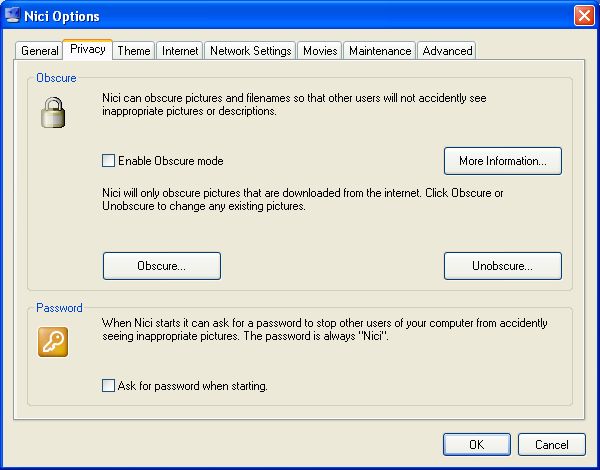Click the Obscure... button
The height and width of the screenshot is (470, 600).
[x=162, y=266]
